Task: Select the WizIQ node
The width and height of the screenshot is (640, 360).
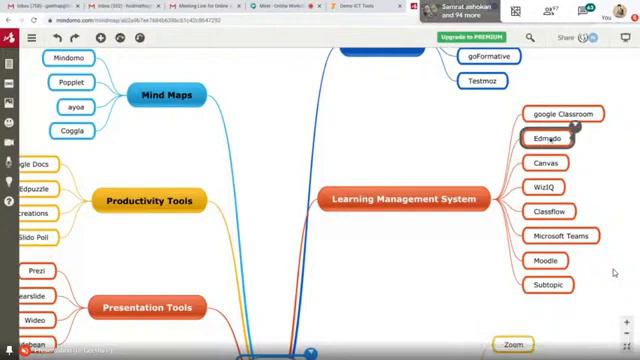Action: pyautogui.click(x=544, y=187)
